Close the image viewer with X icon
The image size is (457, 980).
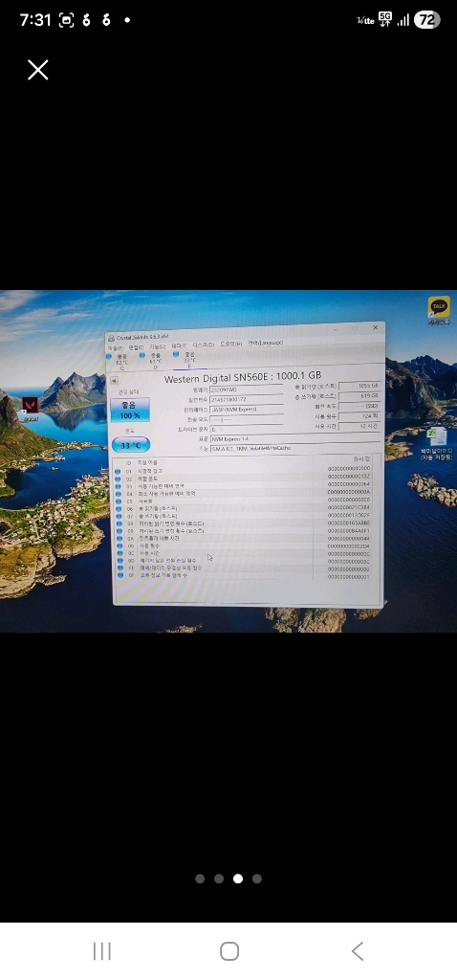(x=38, y=70)
